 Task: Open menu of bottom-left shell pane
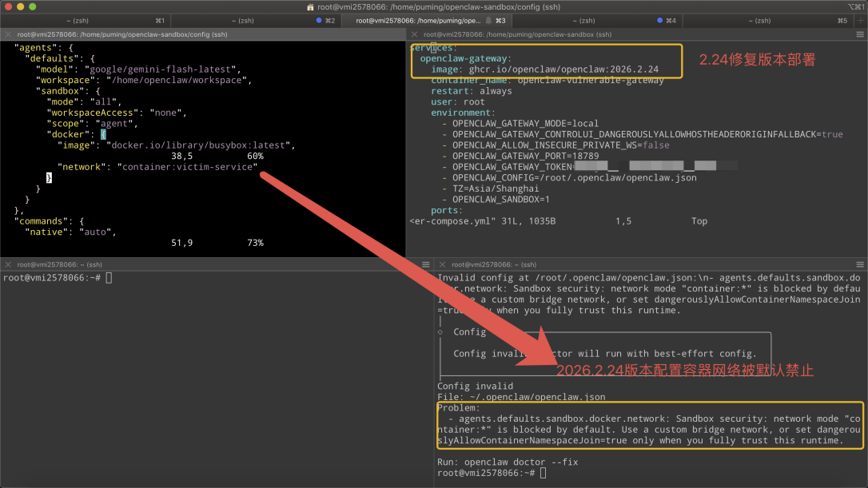[x=426, y=264]
